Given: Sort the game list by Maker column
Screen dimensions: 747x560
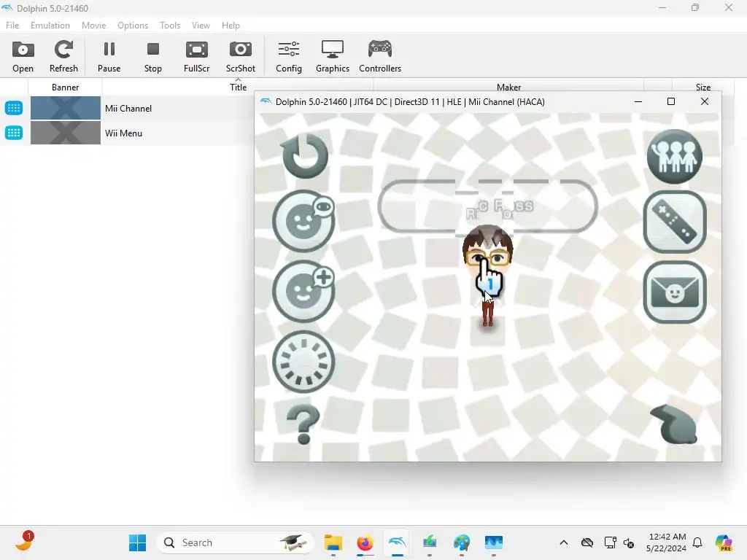Looking at the screenshot, I should click(x=508, y=87).
